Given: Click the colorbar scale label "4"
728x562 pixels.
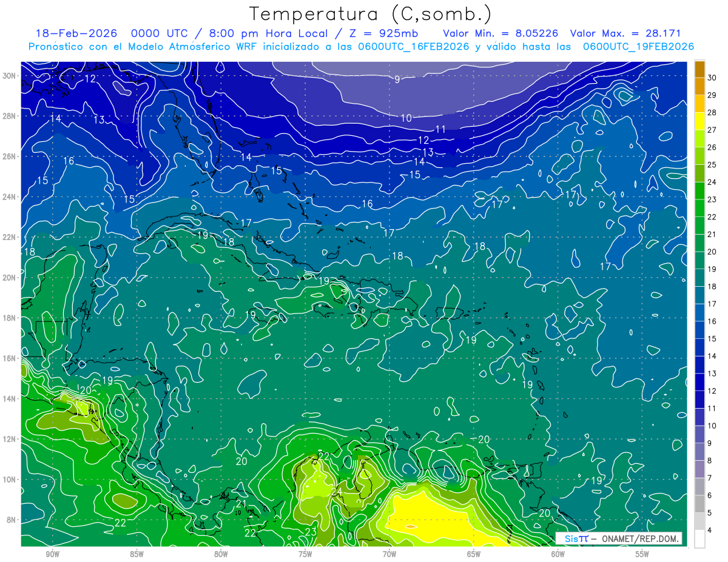Looking at the screenshot, I should (710, 530).
